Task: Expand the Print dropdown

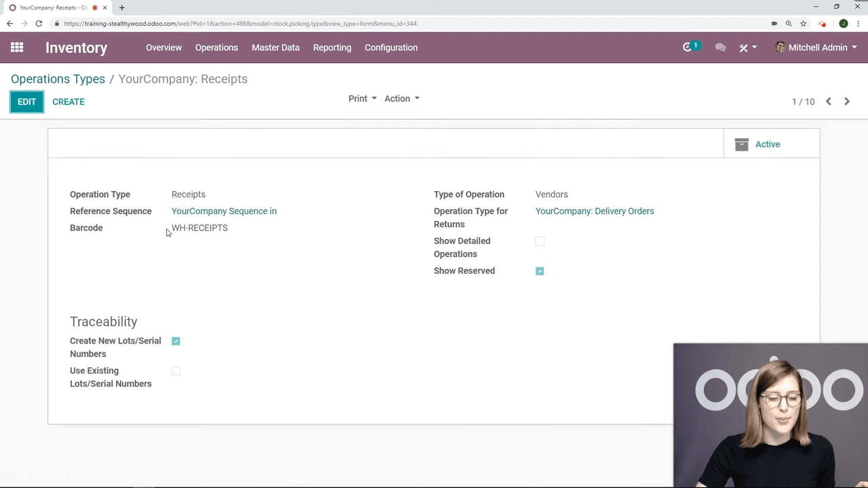Action: (x=362, y=99)
